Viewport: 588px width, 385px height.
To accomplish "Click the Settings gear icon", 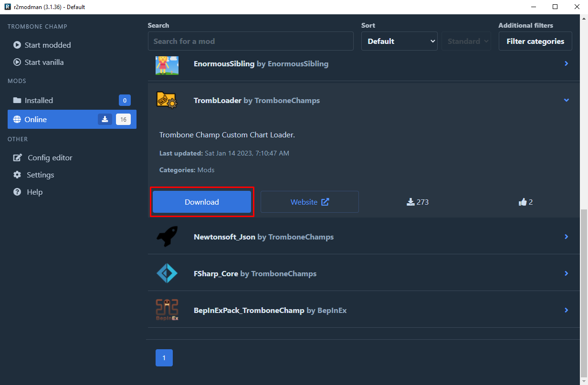I will pyautogui.click(x=17, y=175).
